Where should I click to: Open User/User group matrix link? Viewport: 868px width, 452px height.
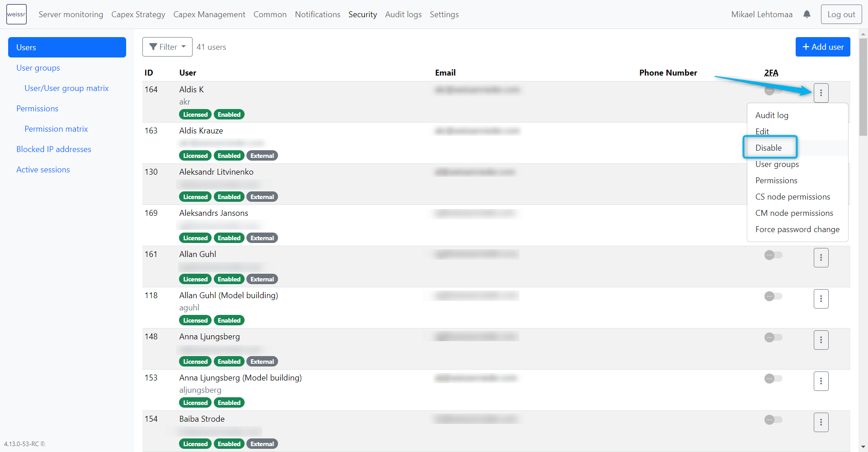pos(66,88)
